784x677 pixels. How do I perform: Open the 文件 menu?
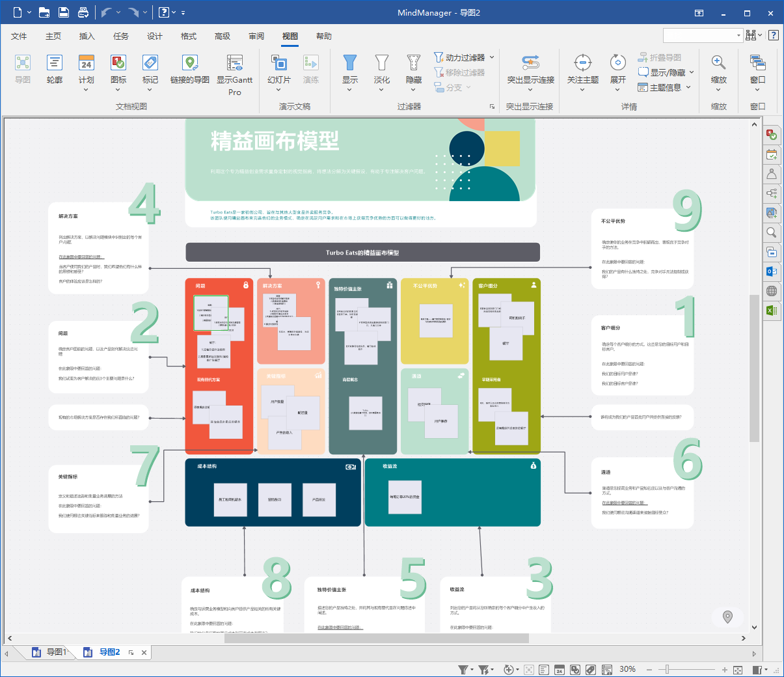19,36
